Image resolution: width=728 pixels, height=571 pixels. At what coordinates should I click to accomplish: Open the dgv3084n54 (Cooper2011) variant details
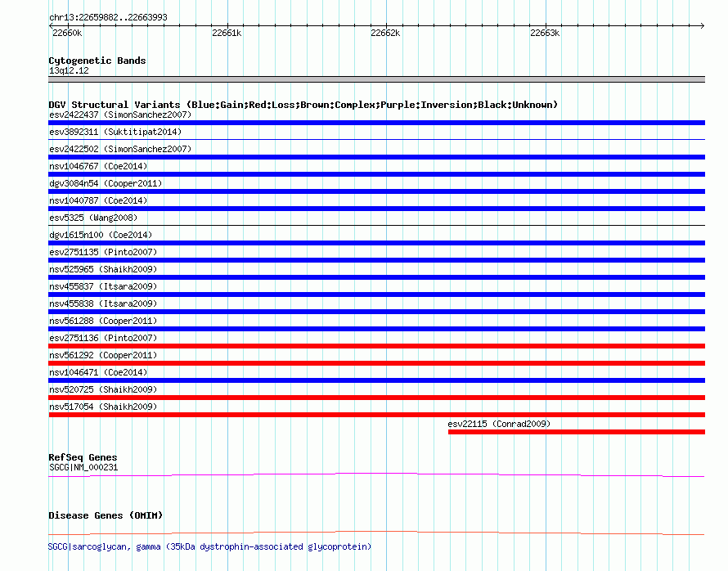tap(106, 183)
